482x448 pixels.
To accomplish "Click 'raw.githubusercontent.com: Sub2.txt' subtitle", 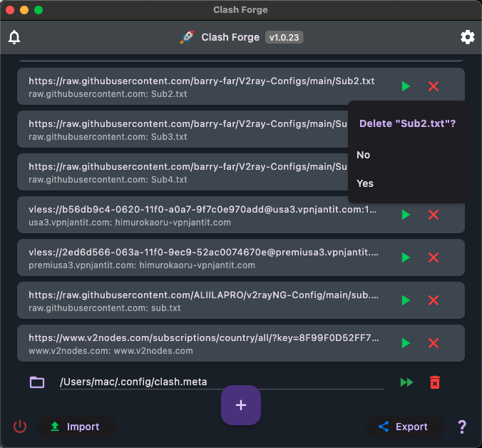I will click(x=108, y=93).
